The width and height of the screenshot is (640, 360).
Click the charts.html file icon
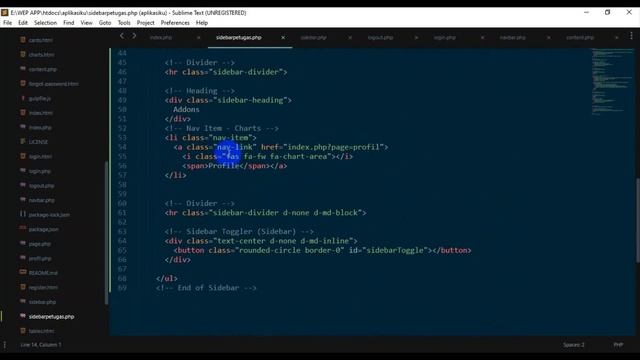[23, 54]
